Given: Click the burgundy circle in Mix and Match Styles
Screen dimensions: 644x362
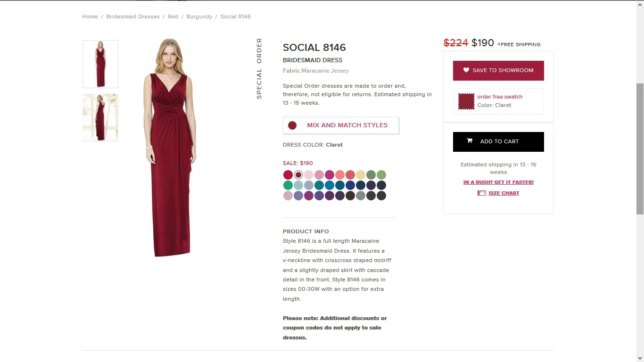Looking at the screenshot, I should click(x=292, y=125).
